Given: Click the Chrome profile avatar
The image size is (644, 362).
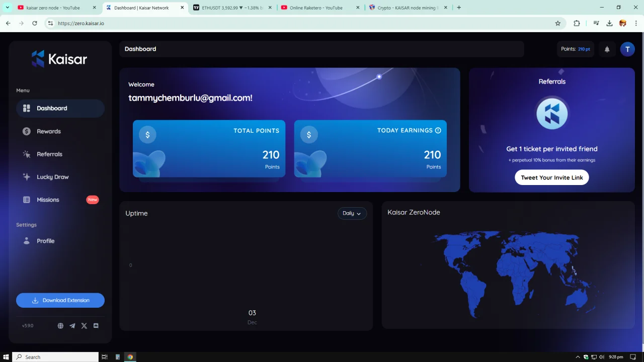Looking at the screenshot, I should [623, 23].
